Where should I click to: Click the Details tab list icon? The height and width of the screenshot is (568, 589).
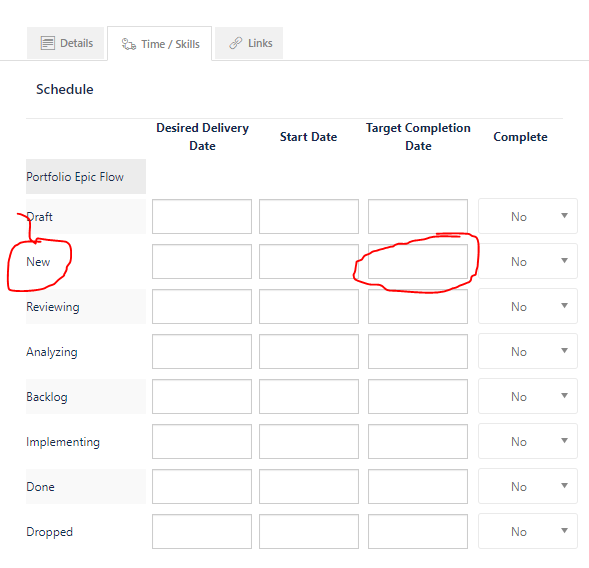(48, 43)
